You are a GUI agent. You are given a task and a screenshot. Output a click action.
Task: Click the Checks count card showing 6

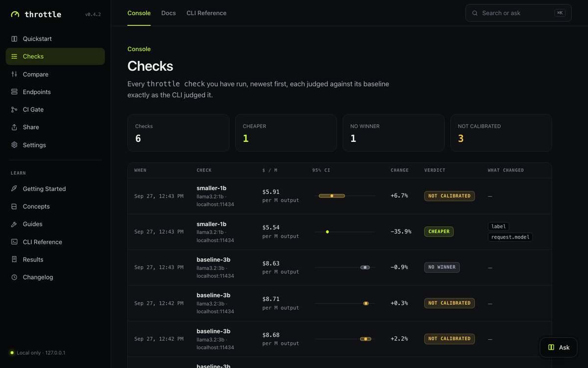tap(178, 133)
